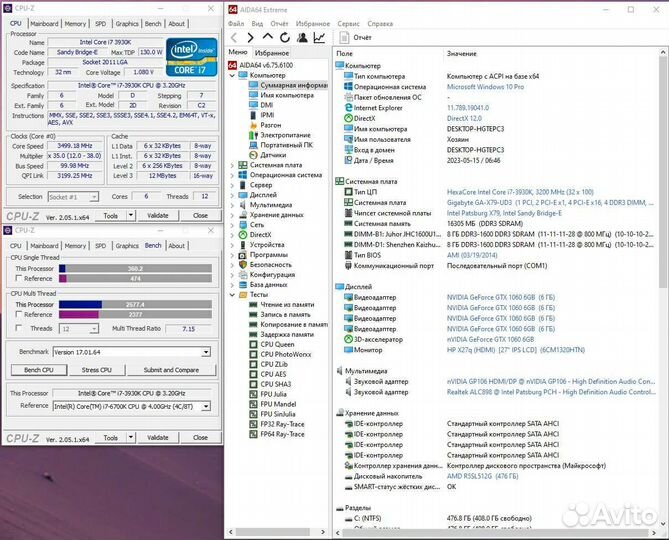The height and width of the screenshot is (540, 669).
Task: Expand the Системная плата tree node
Action: point(233,165)
